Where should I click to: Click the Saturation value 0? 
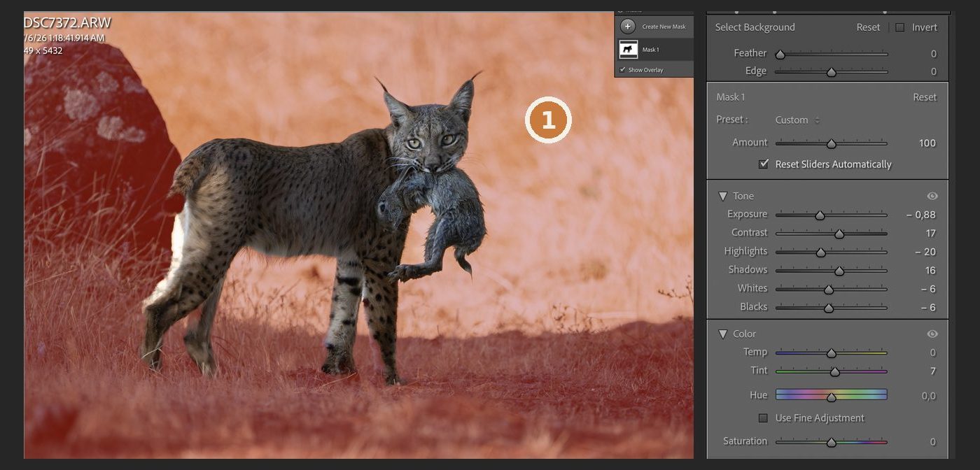tap(933, 442)
